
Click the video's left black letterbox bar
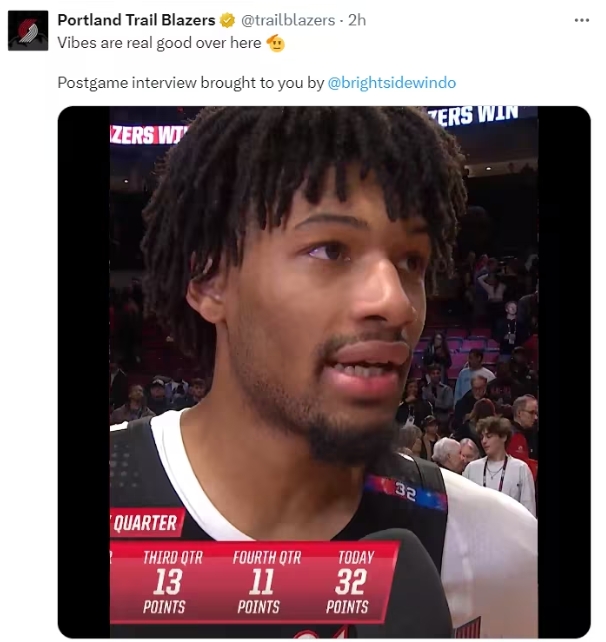click(84, 372)
